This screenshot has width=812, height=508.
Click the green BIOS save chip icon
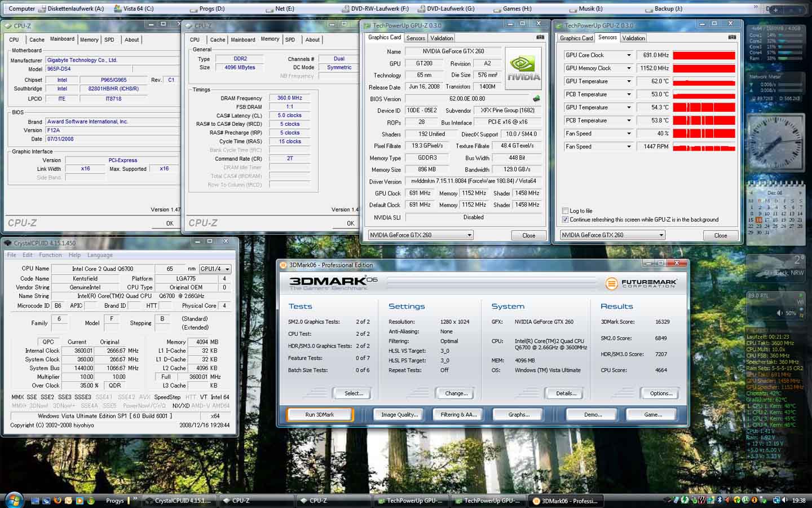click(x=536, y=99)
